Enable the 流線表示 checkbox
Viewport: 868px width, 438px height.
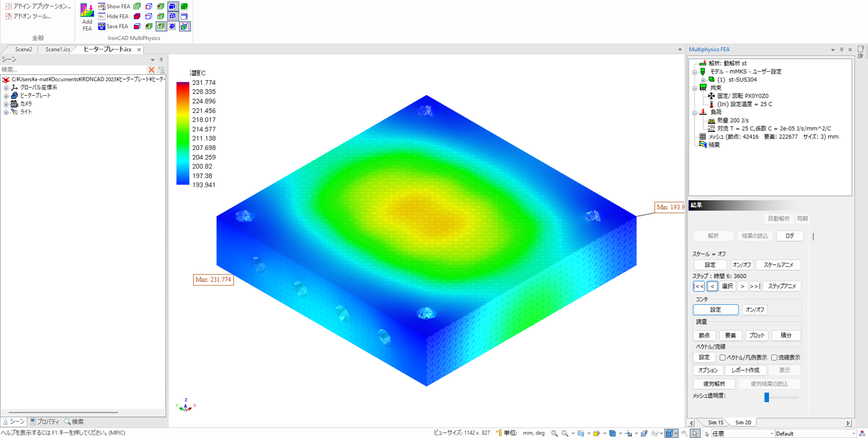coord(774,357)
